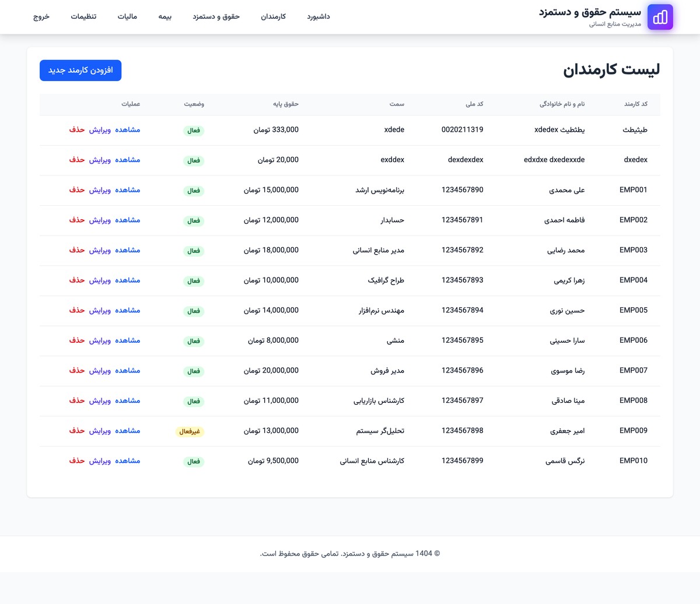The height and width of the screenshot is (604, 700).
Task: Navigate to the بیمه section
Action: tap(164, 16)
